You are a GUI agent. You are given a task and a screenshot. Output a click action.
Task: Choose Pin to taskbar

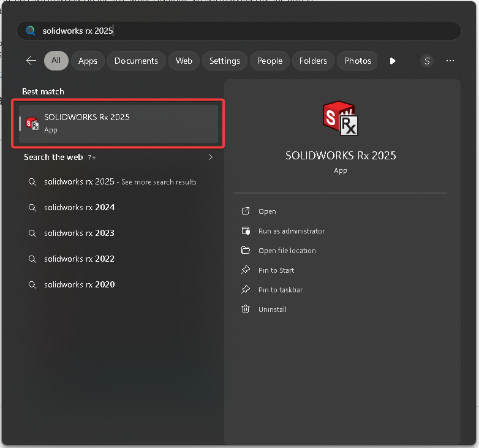pyautogui.click(x=281, y=290)
